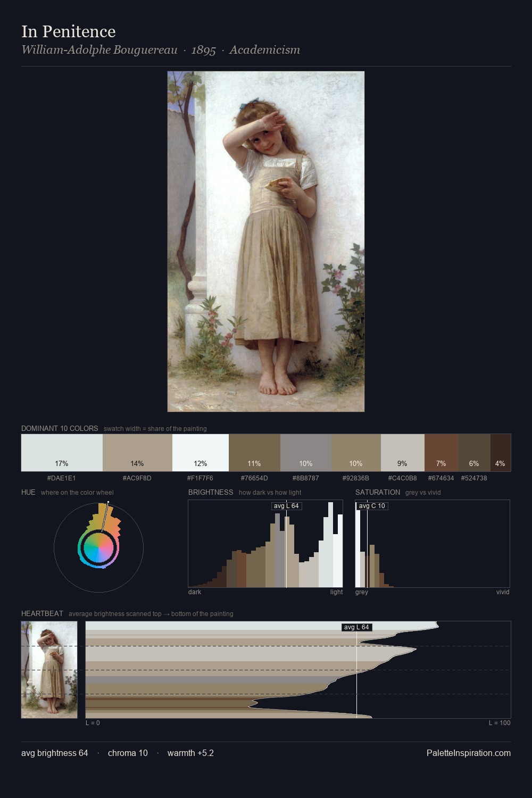This screenshot has height=798, width=532.
Task: Click the small painting thumbnail beside Heartbeat chart
Action: click(49, 670)
